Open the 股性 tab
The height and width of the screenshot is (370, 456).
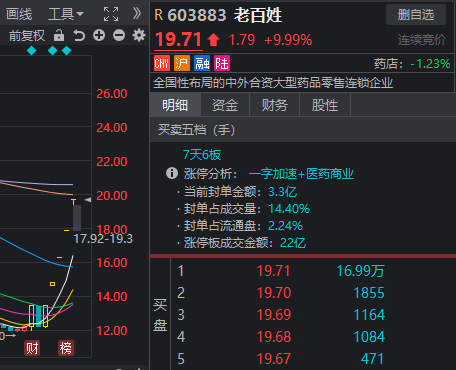(325, 105)
